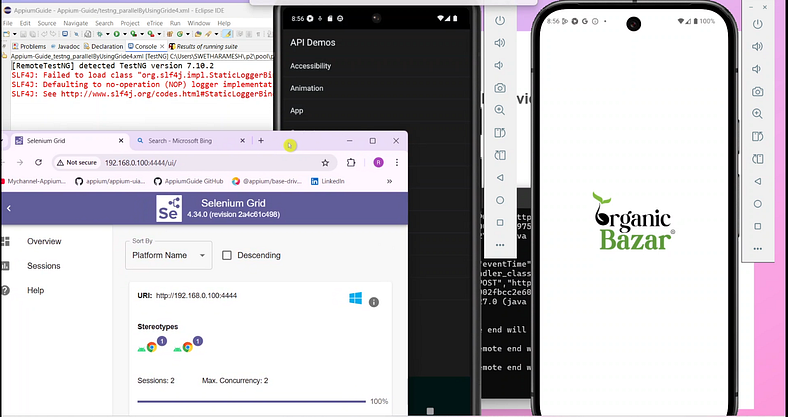Collapse Selenium Grid sidebar with back chevron

tap(9, 208)
